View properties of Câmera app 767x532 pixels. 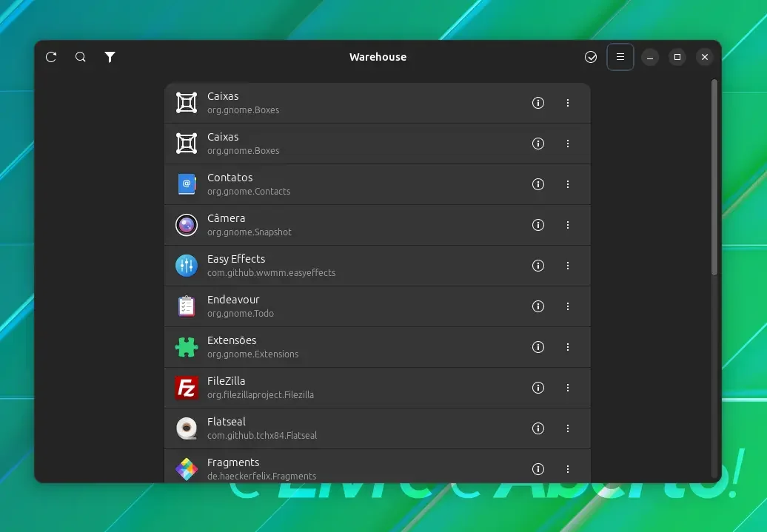click(x=538, y=225)
